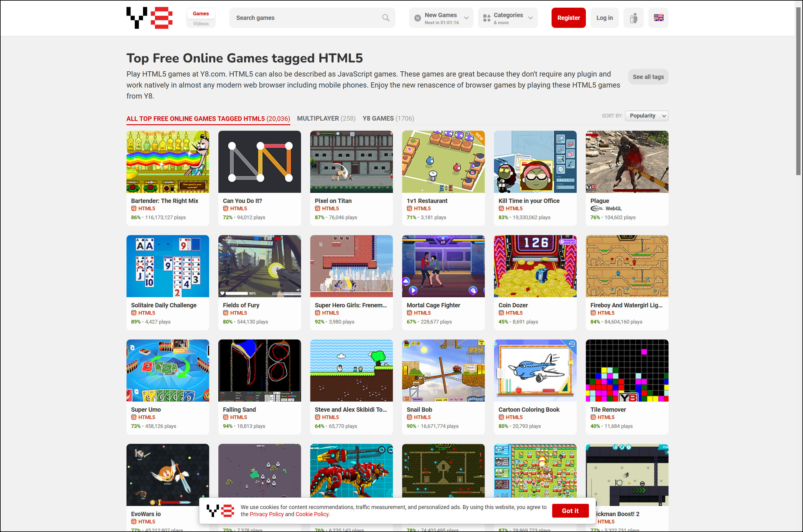Screen dimensions: 803x532
Task: Expand the New Games dropdown chevron
Action: pyautogui.click(x=466, y=18)
